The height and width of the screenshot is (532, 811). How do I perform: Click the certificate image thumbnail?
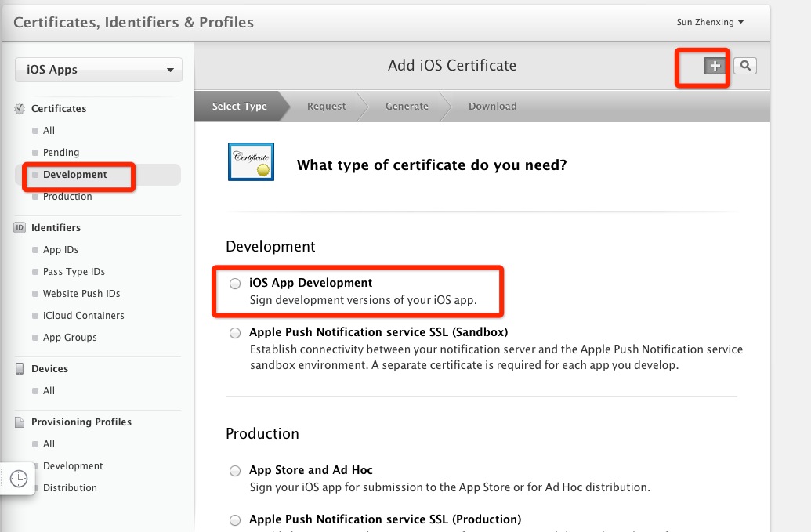(x=251, y=162)
